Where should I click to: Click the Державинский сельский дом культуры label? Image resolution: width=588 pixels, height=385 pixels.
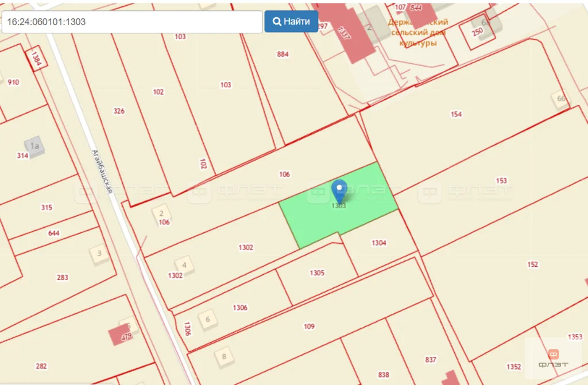[x=418, y=33]
